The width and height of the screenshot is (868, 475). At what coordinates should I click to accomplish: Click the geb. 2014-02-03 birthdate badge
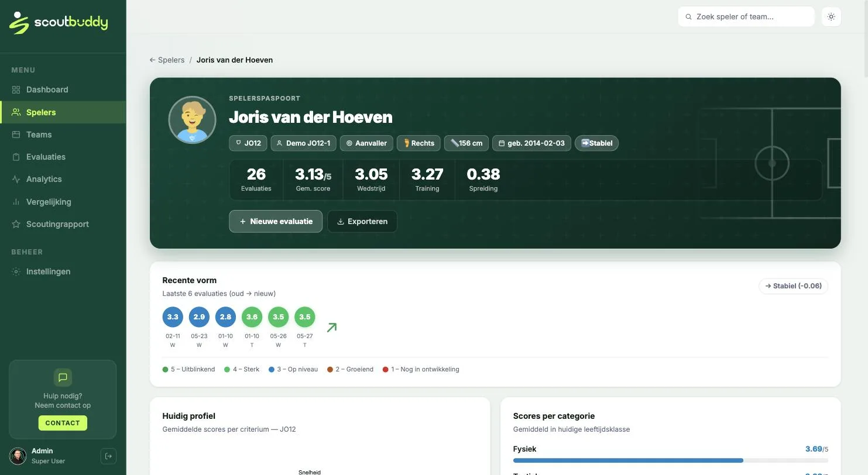click(531, 143)
